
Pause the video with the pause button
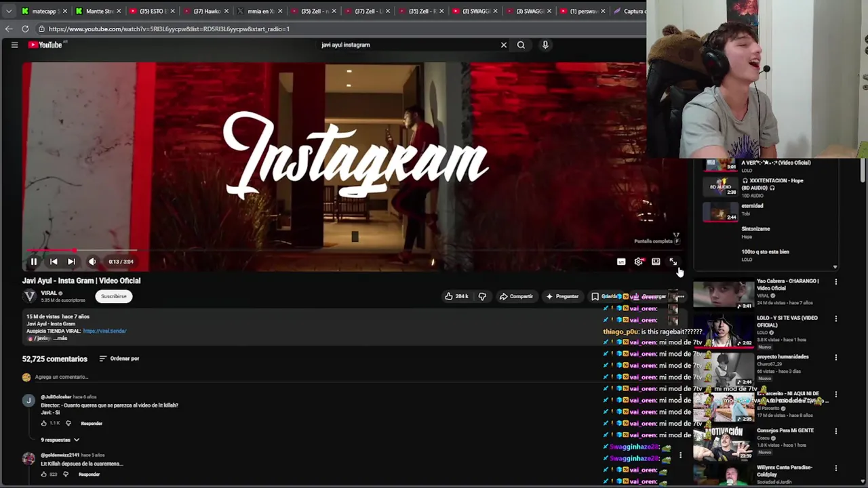pos(33,262)
